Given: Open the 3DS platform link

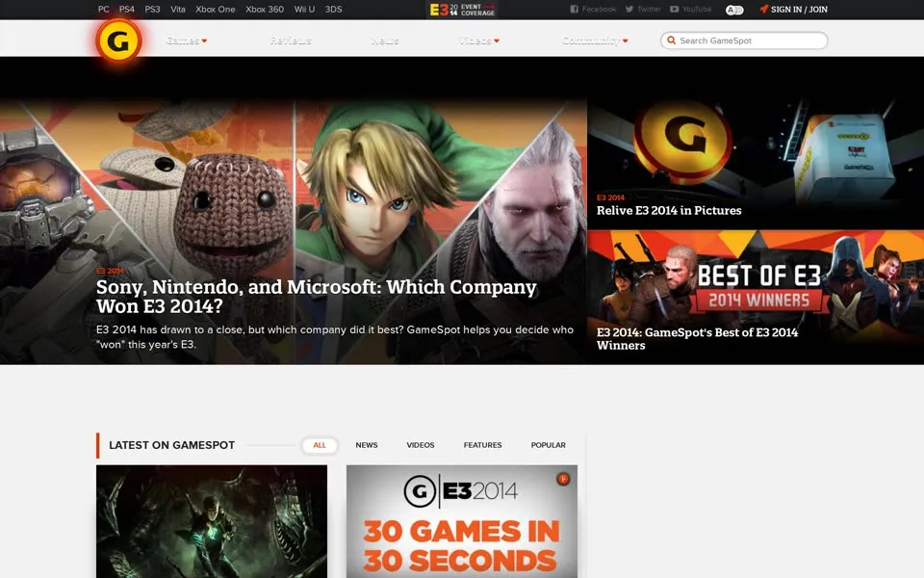Looking at the screenshot, I should (334, 10).
